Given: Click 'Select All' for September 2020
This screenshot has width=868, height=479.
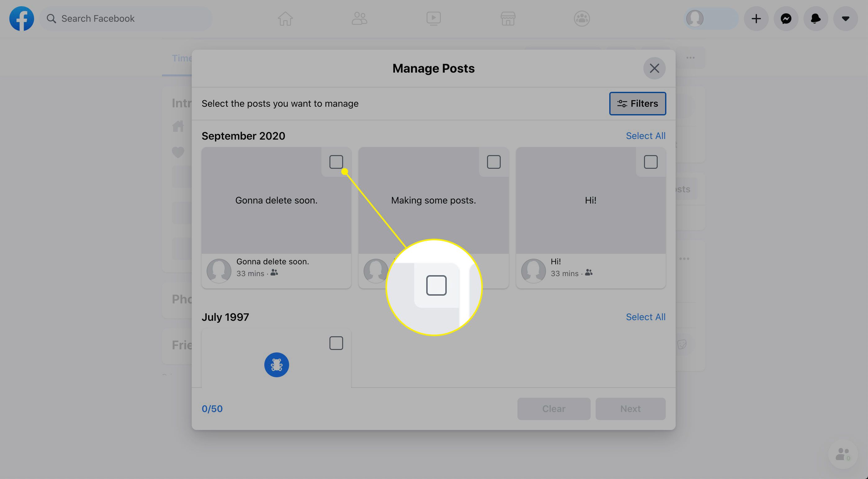Looking at the screenshot, I should 646,136.
